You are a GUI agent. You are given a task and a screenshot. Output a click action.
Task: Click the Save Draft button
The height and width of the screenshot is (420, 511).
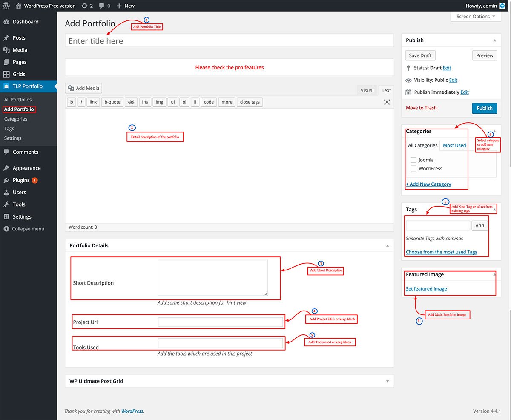[420, 55]
